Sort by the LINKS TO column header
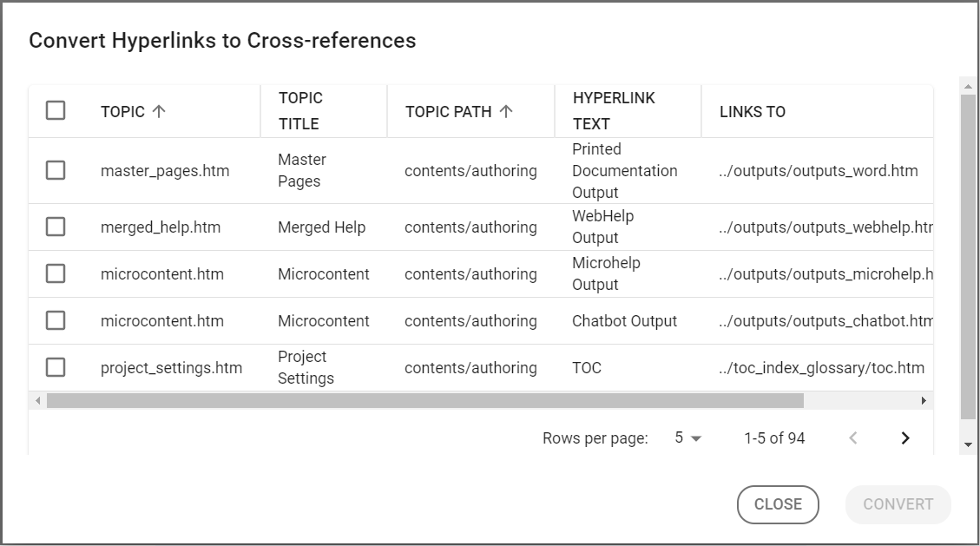 [753, 111]
